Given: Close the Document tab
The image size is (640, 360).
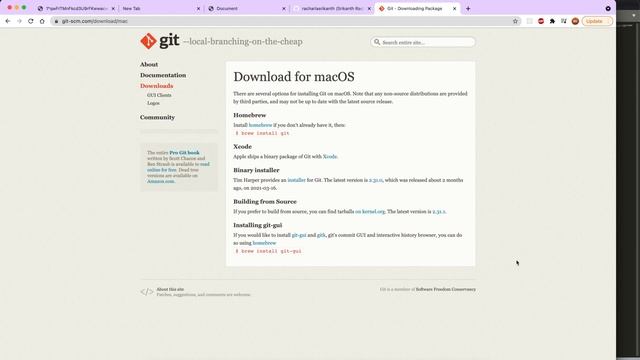Looking at the screenshot, I should pos(284,9).
